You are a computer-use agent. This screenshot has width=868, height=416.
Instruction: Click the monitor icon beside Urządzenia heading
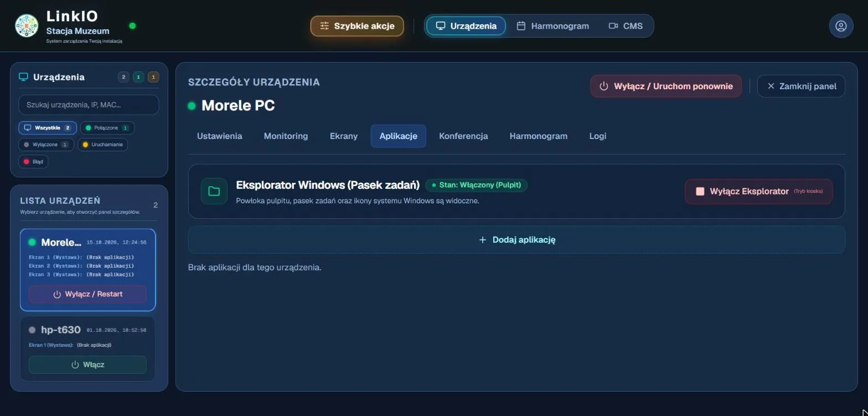click(x=23, y=77)
